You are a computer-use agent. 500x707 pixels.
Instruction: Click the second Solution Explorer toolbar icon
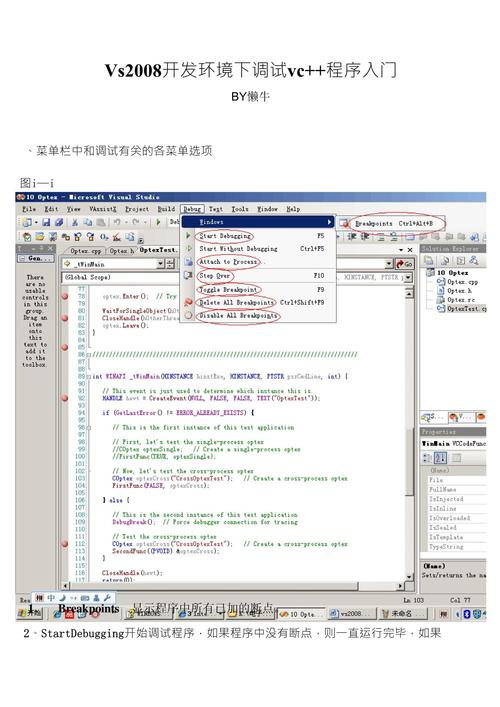445,260
